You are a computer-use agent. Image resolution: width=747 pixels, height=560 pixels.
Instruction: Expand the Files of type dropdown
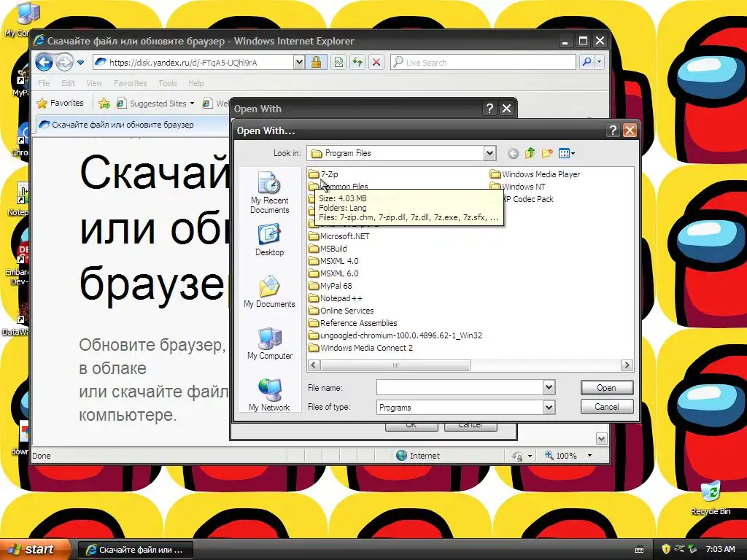pos(549,407)
